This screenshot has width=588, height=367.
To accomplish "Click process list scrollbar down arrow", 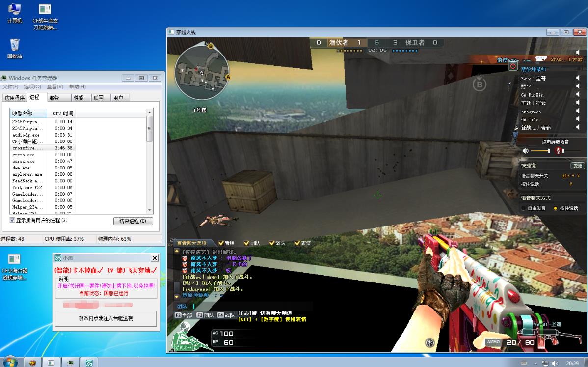I will (150, 210).
